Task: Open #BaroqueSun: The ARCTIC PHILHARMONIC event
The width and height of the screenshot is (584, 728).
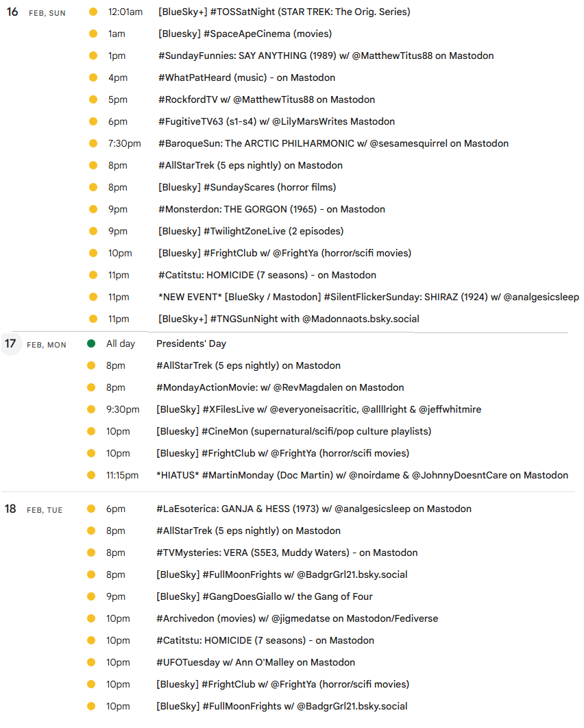Action: pyautogui.click(x=333, y=143)
